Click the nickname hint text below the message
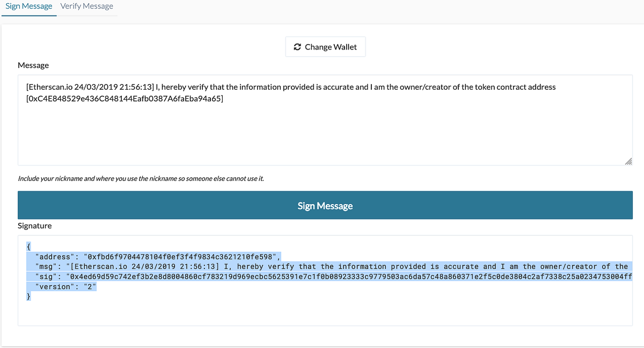 [x=141, y=178]
